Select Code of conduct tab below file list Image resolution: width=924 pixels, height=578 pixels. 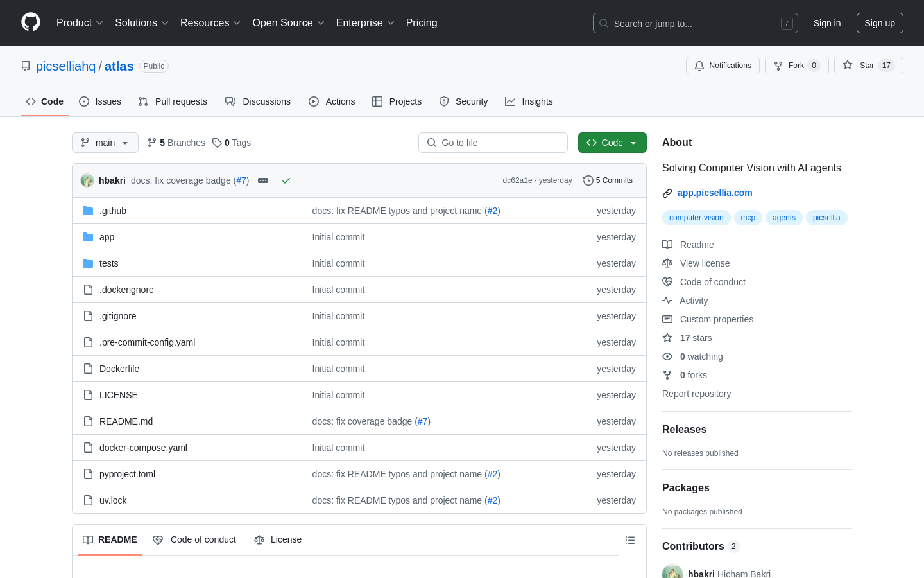point(194,539)
